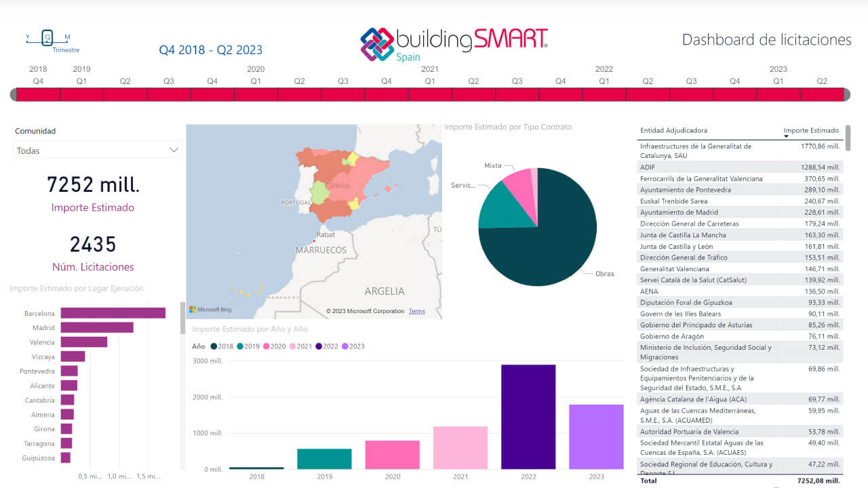
Task: Click the 2018 legend color swatch
Action: [x=214, y=346]
